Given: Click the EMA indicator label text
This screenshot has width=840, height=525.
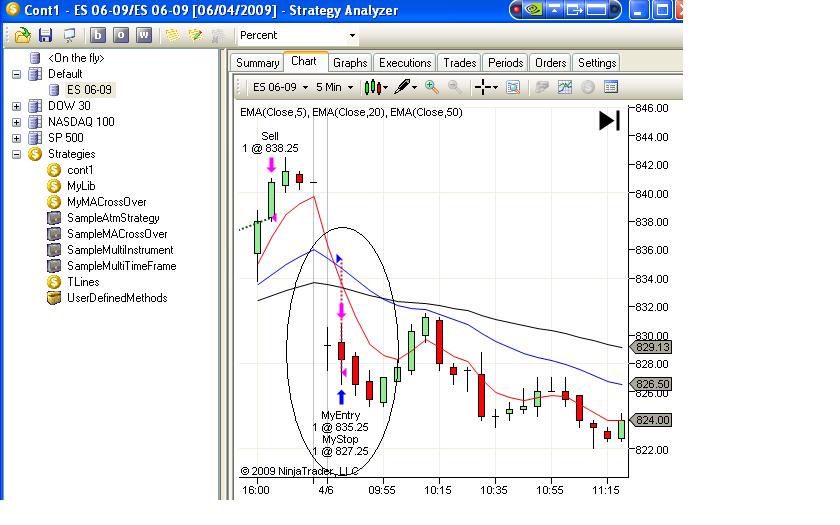Looking at the screenshot, I should coord(351,112).
